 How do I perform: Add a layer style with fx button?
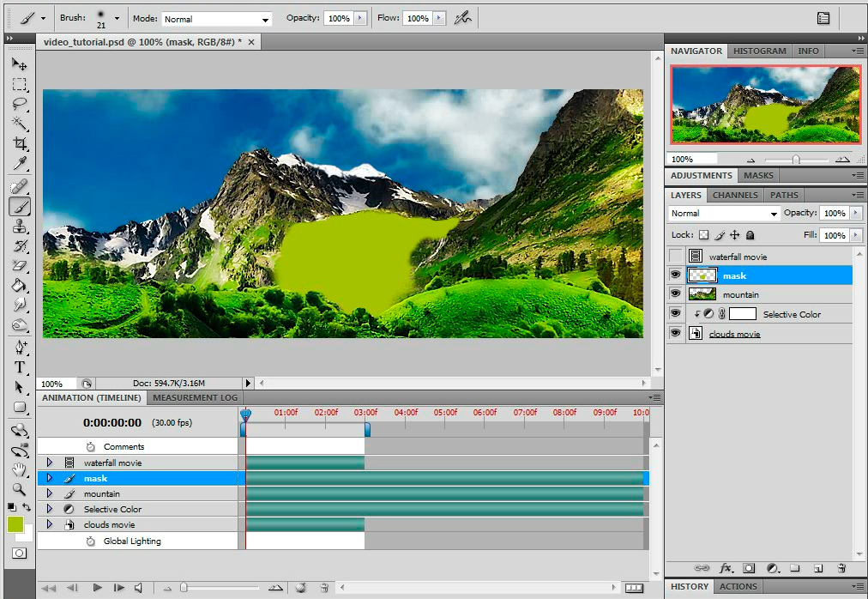[x=725, y=568]
